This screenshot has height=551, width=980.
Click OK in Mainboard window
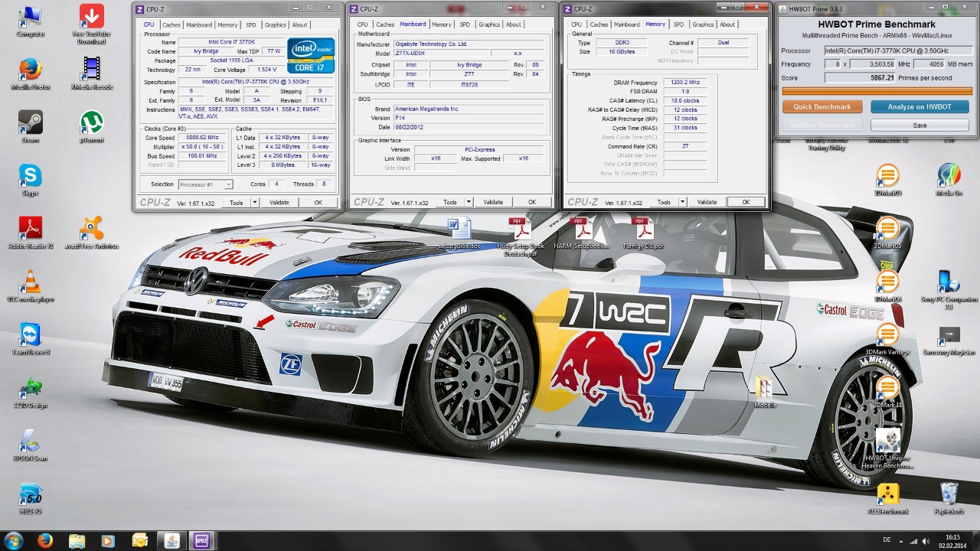click(x=532, y=203)
